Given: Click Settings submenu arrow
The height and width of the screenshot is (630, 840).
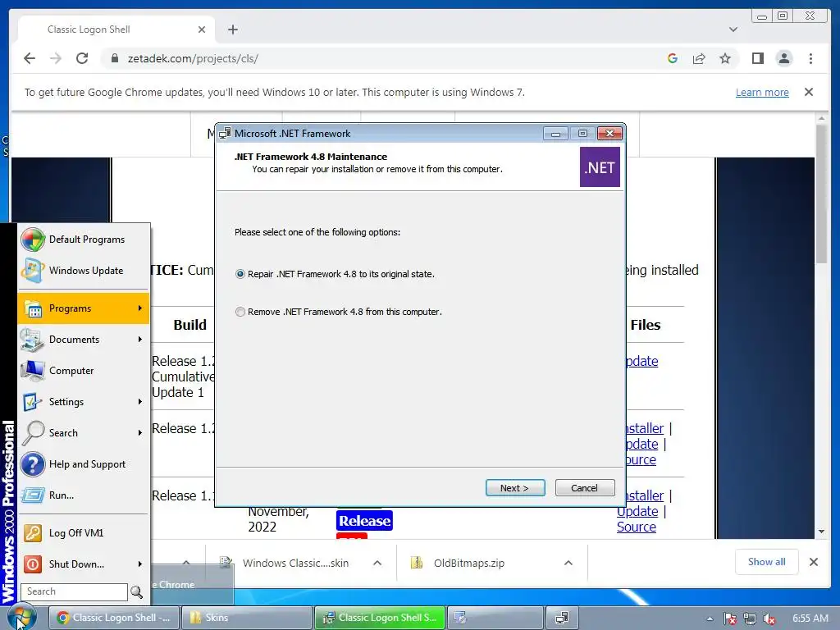Looking at the screenshot, I should [x=139, y=401].
